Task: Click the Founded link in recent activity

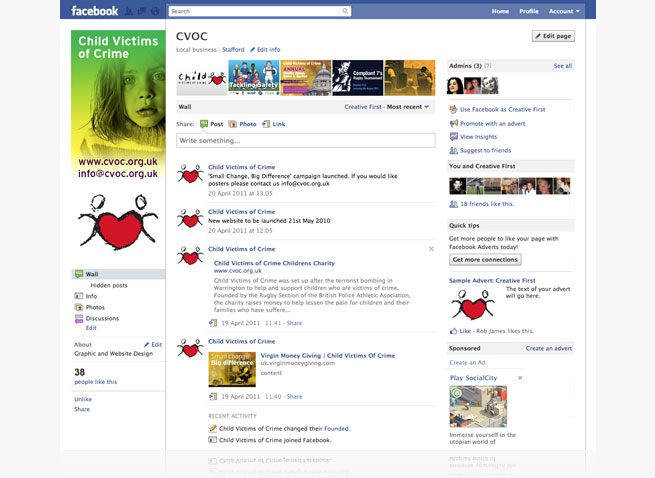Action: coord(336,429)
